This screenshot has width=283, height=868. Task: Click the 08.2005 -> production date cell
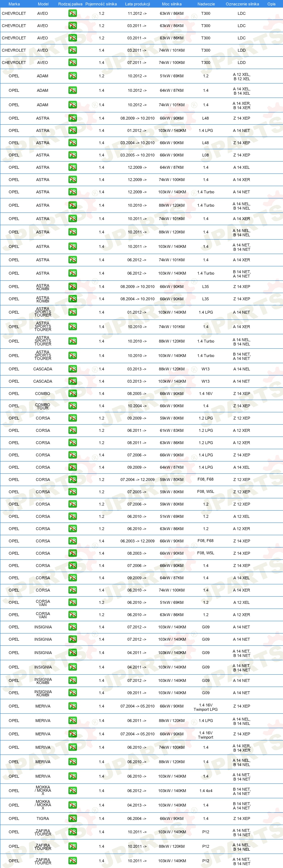(x=137, y=394)
